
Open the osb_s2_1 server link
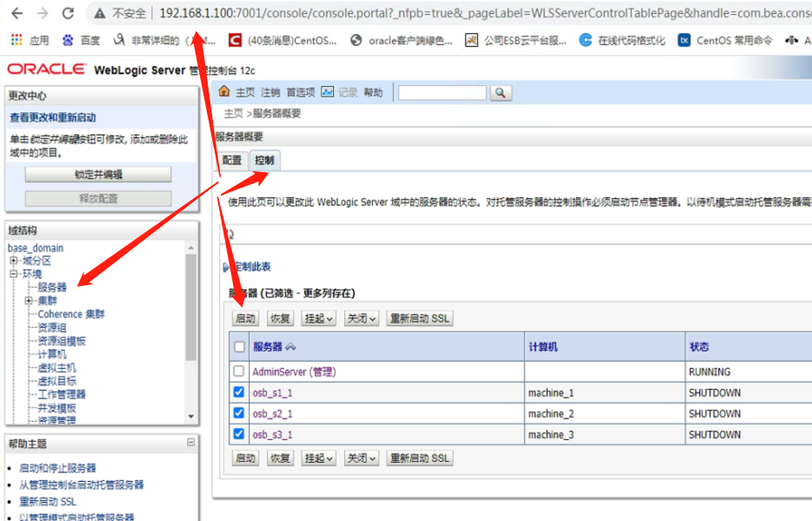click(x=272, y=413)
